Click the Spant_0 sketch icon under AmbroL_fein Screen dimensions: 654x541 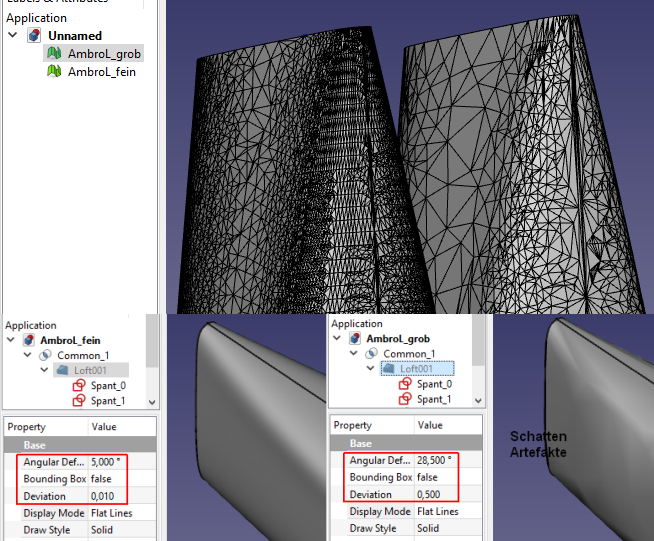pyautogui.click(x=80, y=385)
